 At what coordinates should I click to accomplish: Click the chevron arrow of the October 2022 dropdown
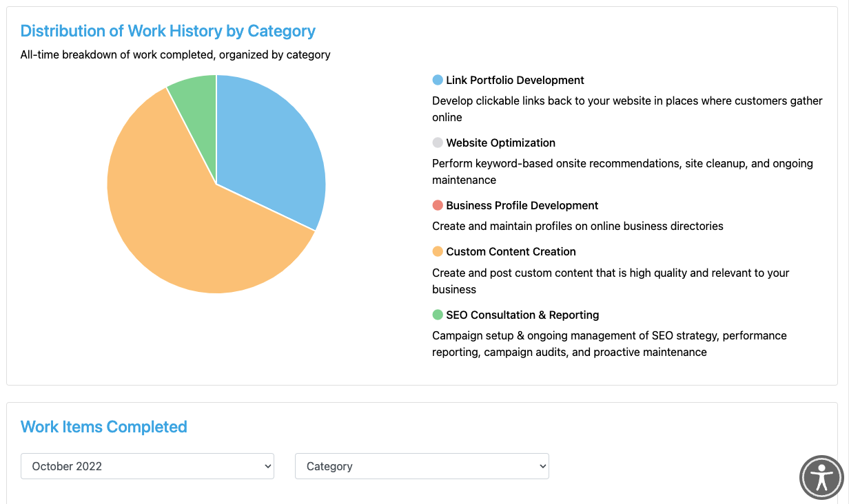267,466
